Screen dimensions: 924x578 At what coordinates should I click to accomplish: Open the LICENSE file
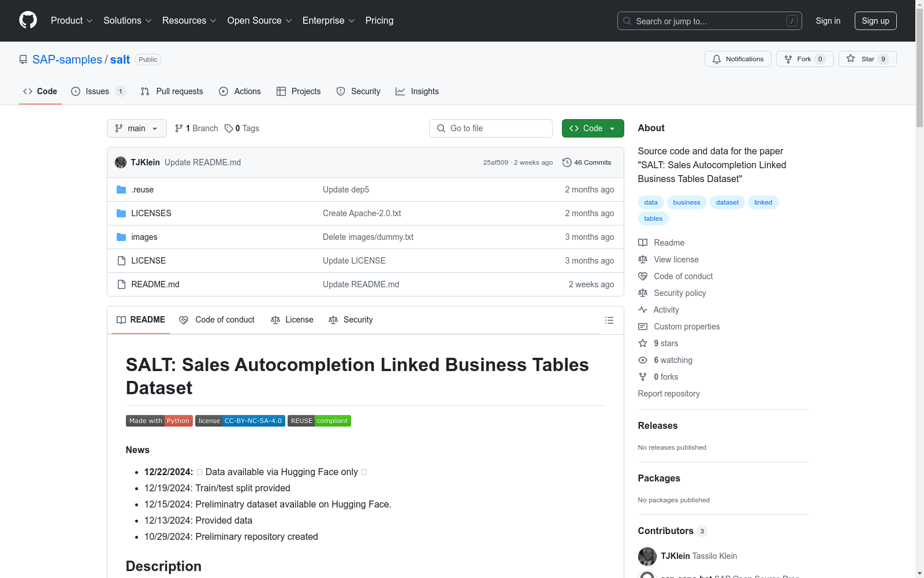(x=148, y=261)
